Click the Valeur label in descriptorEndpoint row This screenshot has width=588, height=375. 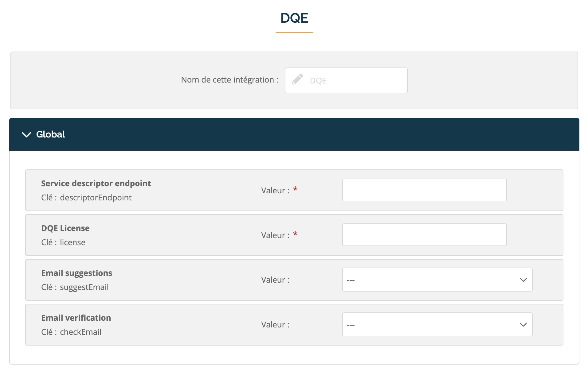click(x=275, y=191)
